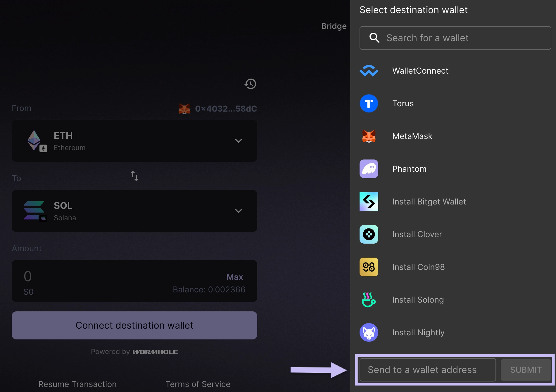
Task: Select the WalletConnect wallet icon
Action: [x=369, y=71]
